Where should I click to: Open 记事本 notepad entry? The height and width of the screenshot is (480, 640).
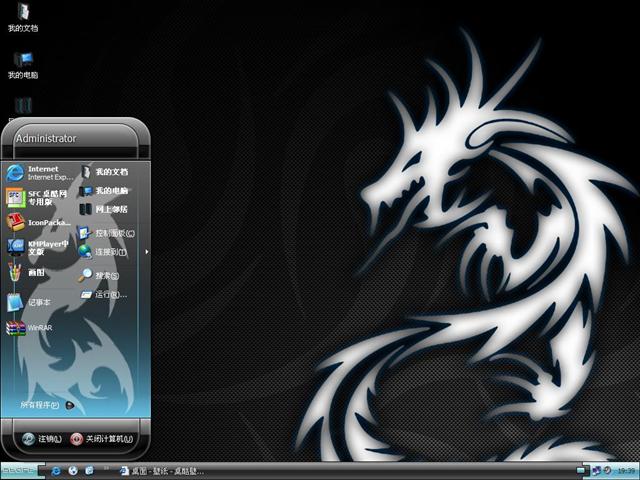click(29, 302)
